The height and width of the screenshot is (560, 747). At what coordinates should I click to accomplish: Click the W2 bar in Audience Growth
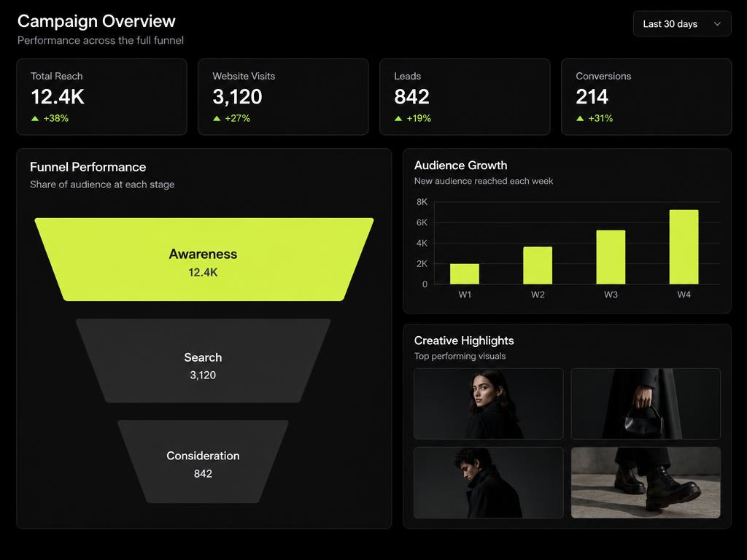(538, 265)
